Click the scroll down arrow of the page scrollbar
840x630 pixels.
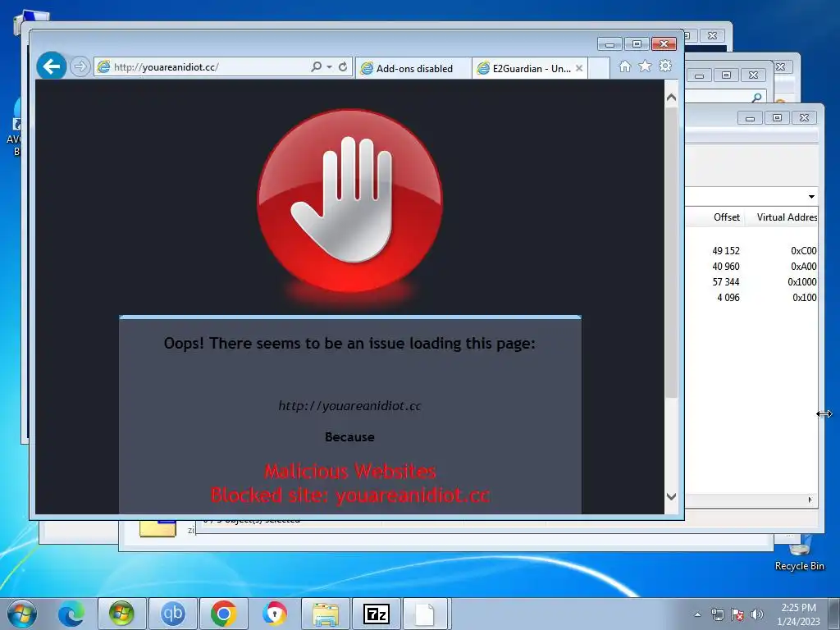pos(671,496)
